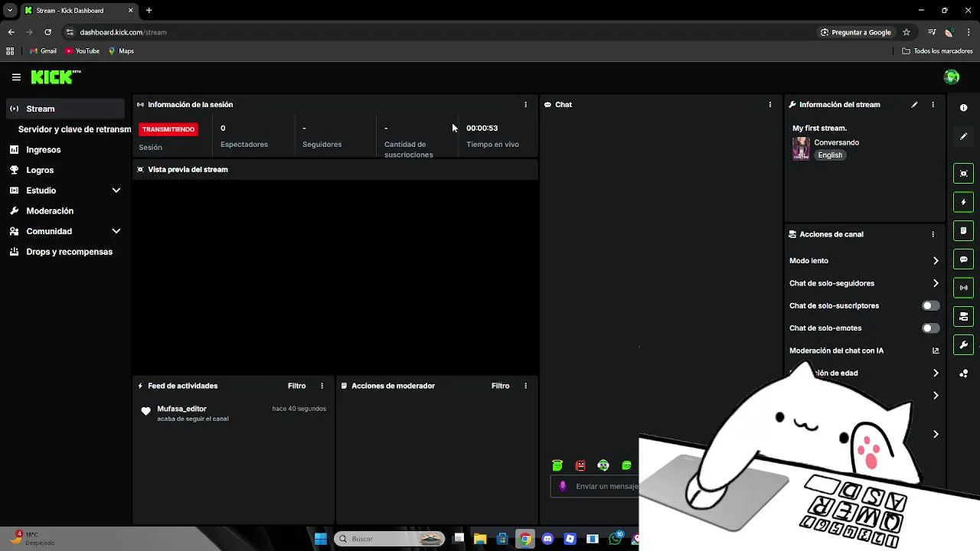
Task: Click the Kick logo
Action: click(55, 77)
